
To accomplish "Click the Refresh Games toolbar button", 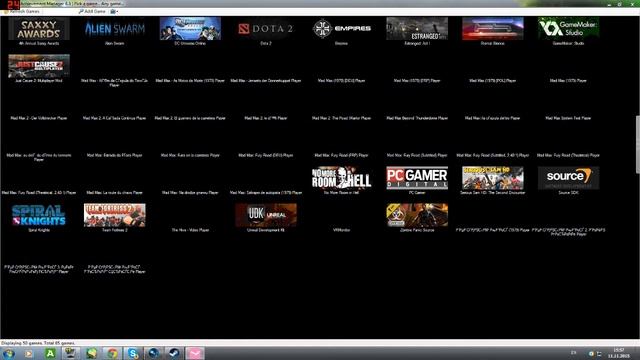I will (22, 11).
